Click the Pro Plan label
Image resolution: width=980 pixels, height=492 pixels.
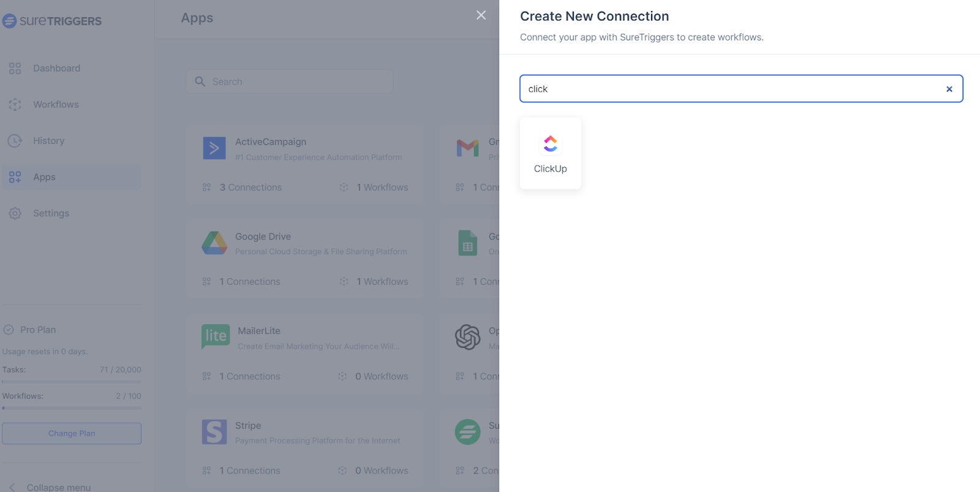coord(38,330)
